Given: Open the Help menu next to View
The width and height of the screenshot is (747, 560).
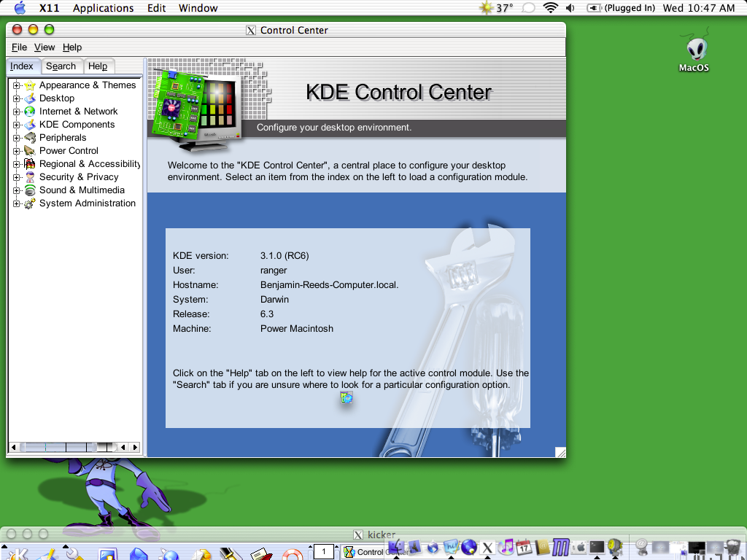Looking at the screenshot, I should (72, 47).
